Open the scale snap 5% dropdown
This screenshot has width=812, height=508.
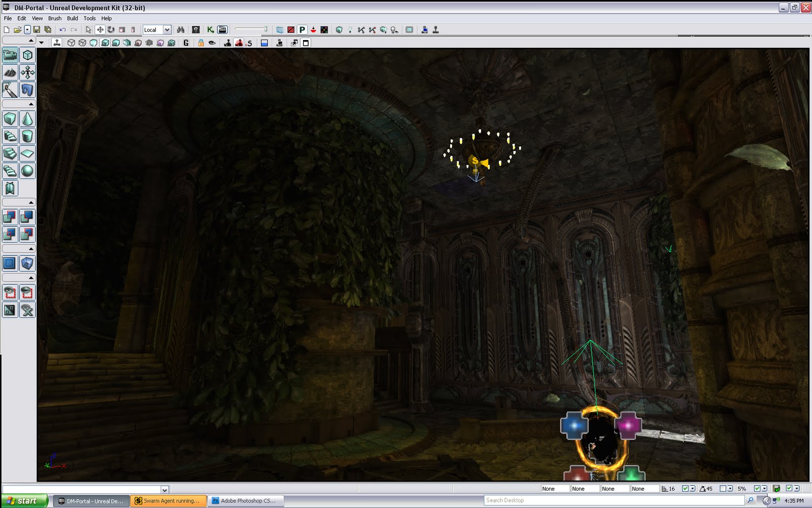click(764, 489)
